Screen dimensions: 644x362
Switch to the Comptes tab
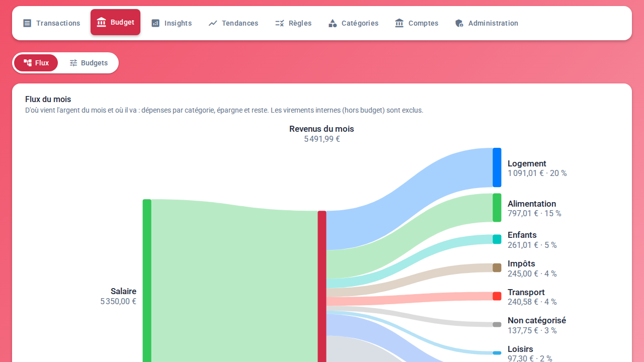pos(417,23)
